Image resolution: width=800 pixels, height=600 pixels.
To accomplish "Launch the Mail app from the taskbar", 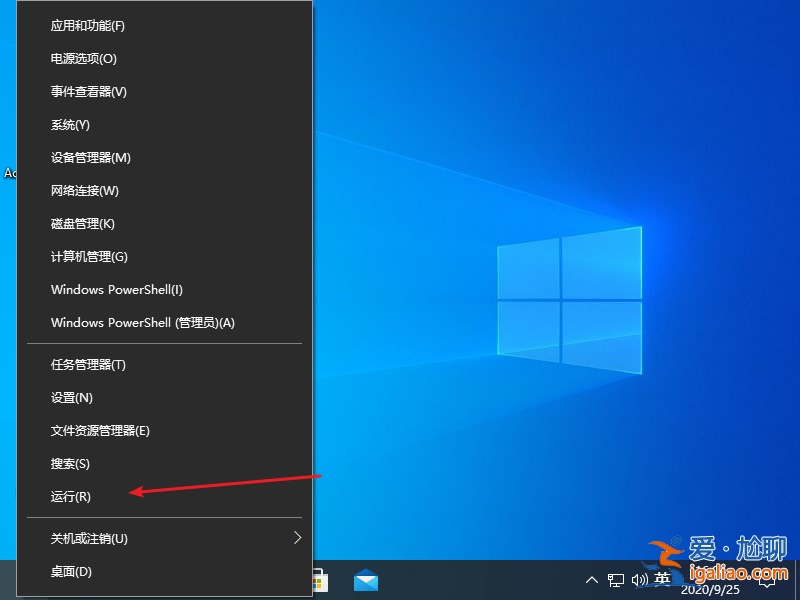I will (366, 579).
